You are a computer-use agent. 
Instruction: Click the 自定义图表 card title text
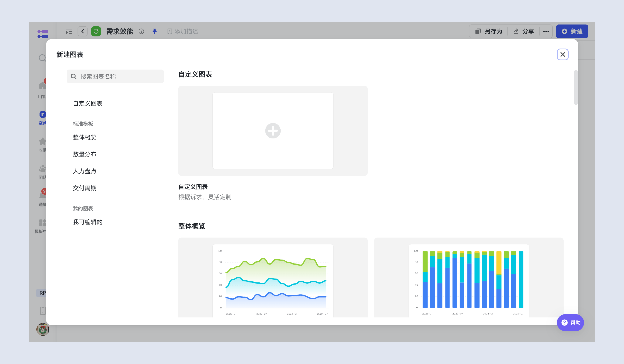[193, 187]
